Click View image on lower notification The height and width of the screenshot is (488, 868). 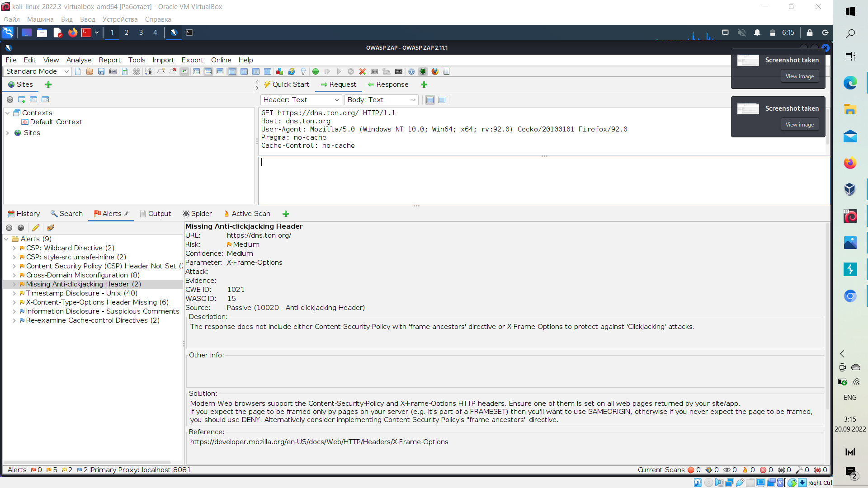tap(799, 125)
